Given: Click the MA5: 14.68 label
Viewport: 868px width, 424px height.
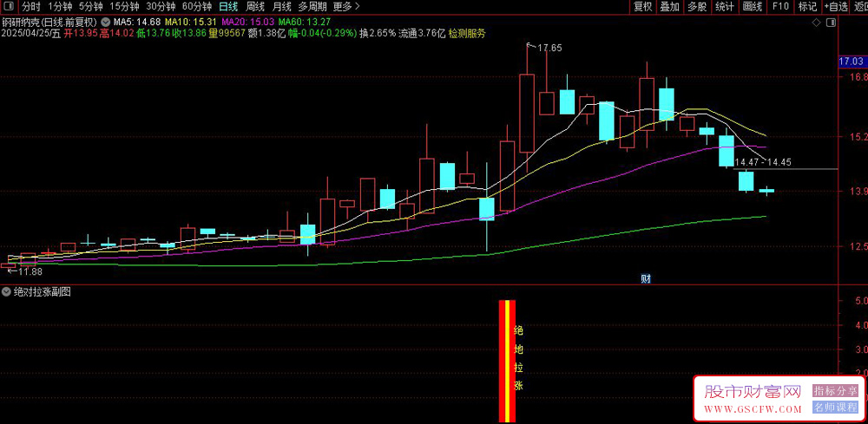Looking at the screenshot, I should click(137, 23).
